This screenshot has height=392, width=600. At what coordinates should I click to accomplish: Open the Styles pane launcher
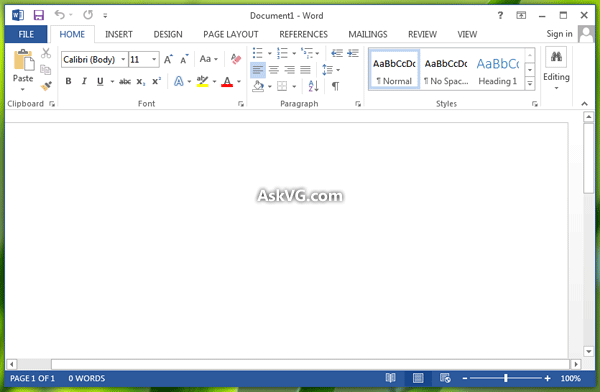point(535,104)
